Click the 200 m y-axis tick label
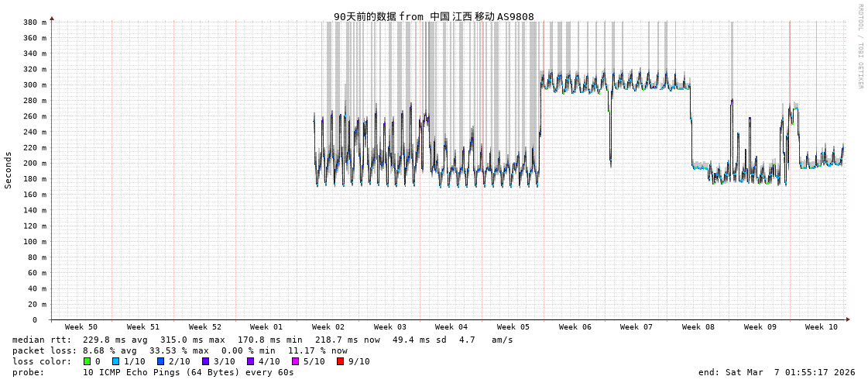Viewport: 868px width, 383px height. point(35,164)
